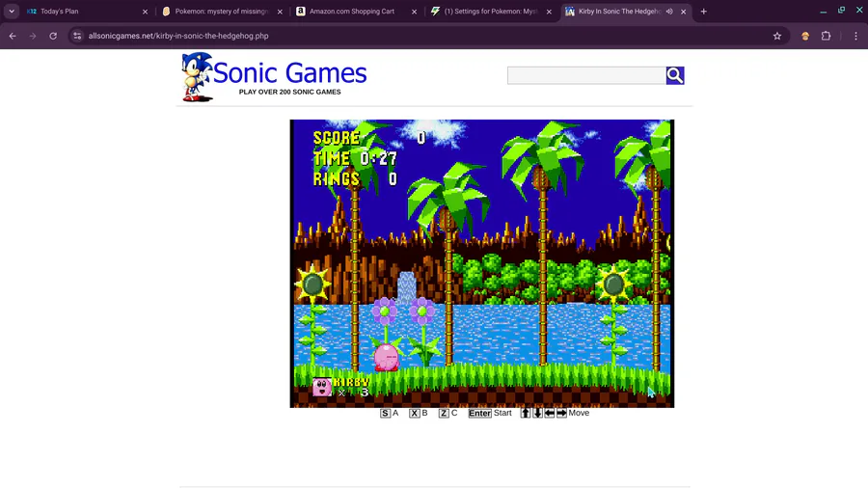868x488 pixels.
Task: Bookmark this page with star icon
Action: click(777, 36)
